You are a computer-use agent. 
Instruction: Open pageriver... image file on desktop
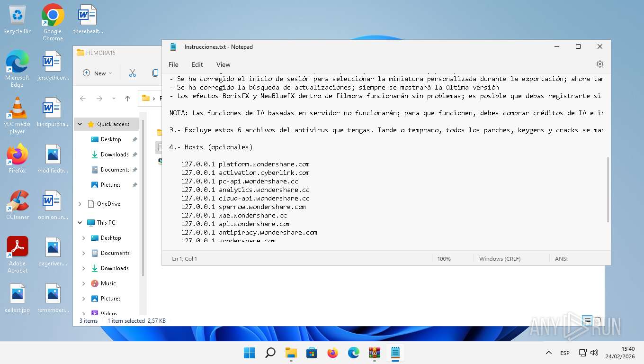click(53, 252)
